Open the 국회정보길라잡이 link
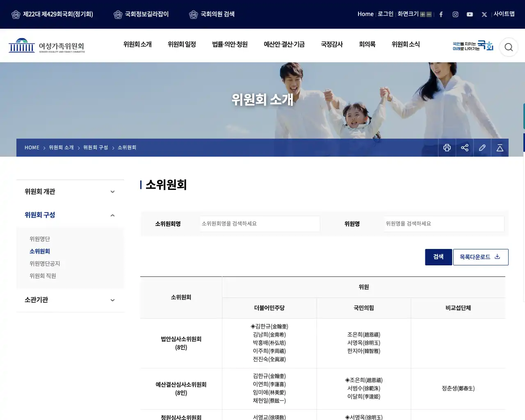The height and width of the screenshot is (420, 525). [x=146, y=14]
